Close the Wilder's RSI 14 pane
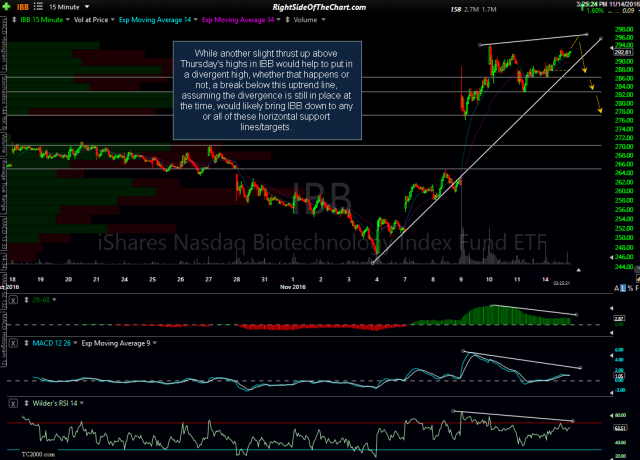 coord(13,403)
